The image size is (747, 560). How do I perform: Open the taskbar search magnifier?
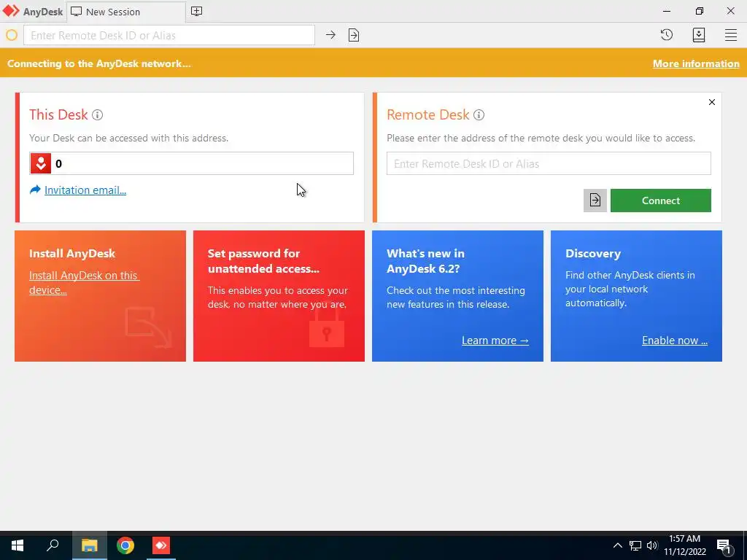[53, 545]
